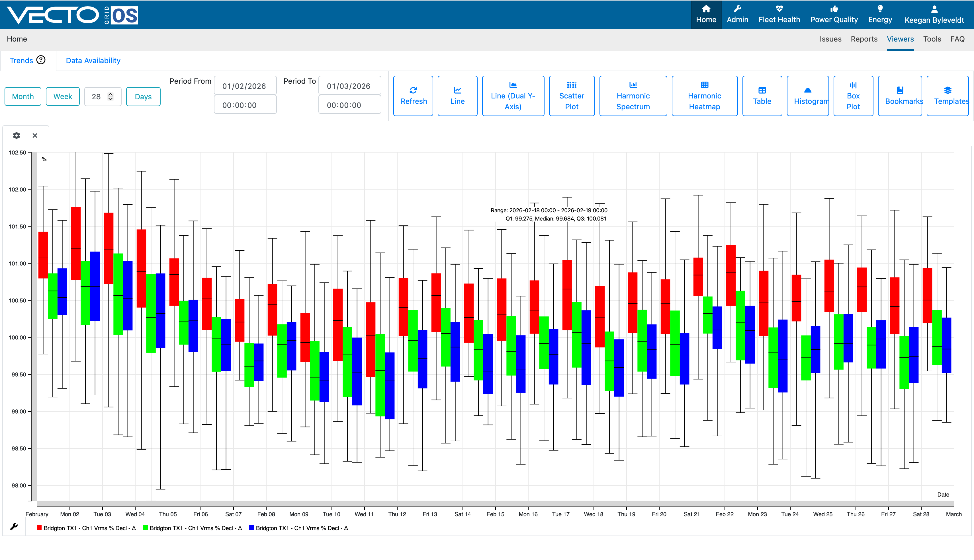Image resolution: width=974 pixels, height=560 pixels.
Task: Open Bookmarks panel
Action: pyautogui.click(x=900, y=96)
